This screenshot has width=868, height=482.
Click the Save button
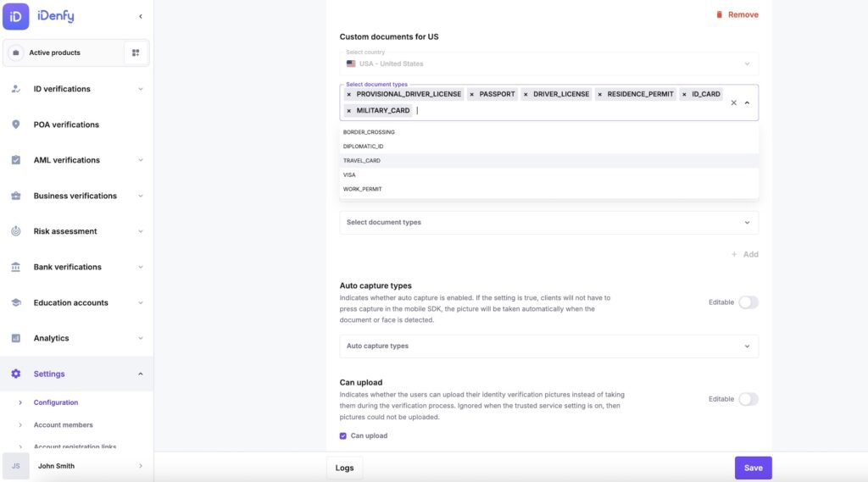tap(753, 468)
